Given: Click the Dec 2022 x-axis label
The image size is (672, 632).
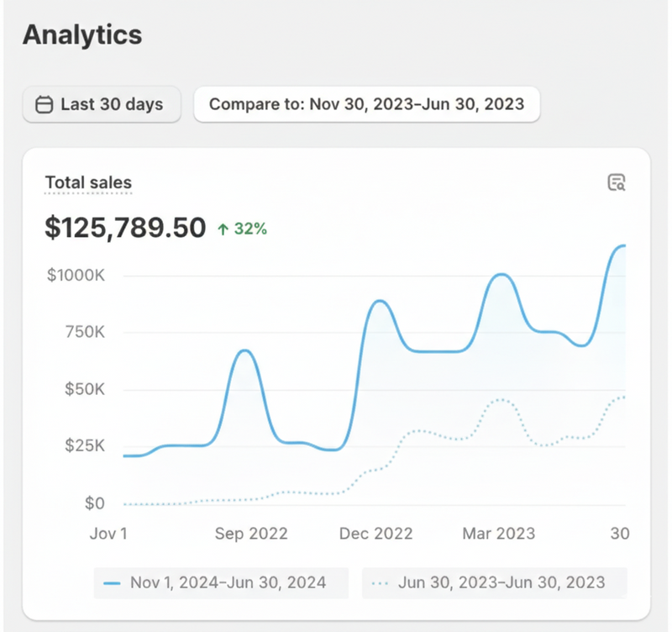Looking at the screenshot, I should 375,533.
